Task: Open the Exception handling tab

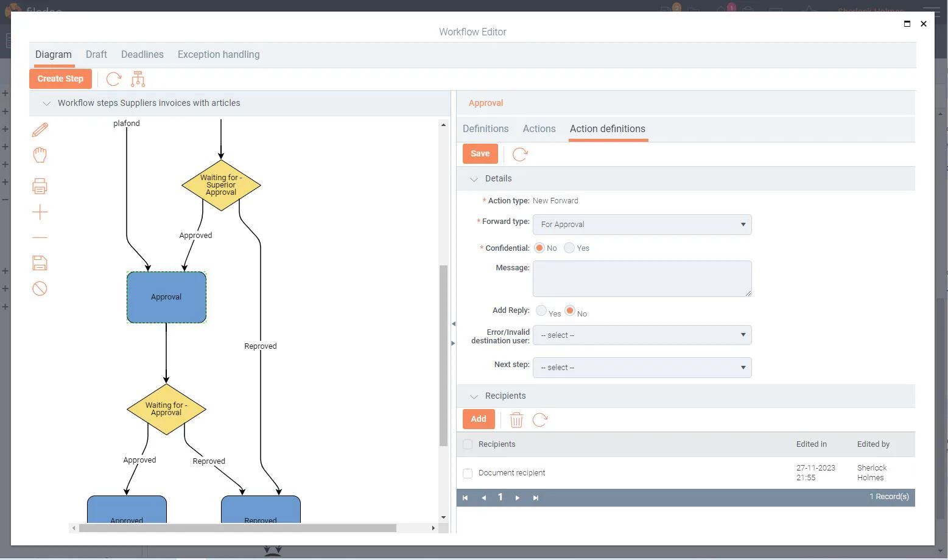Action: (219, 54)
